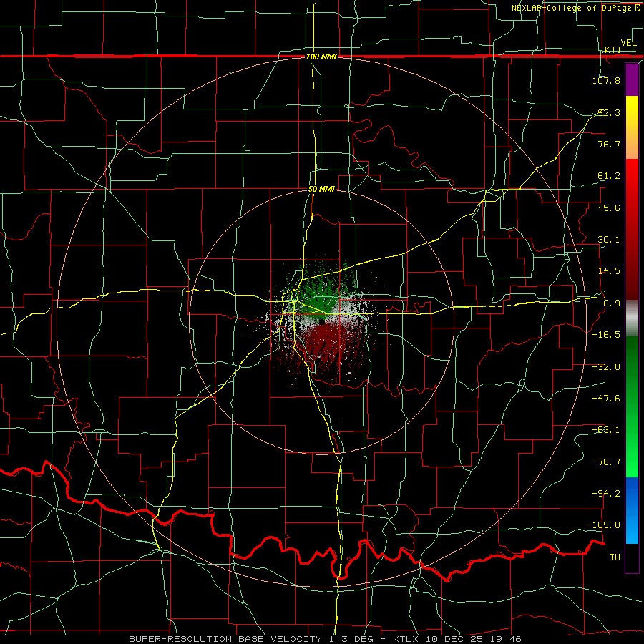644x644 pixels.
Task: Select the 30.1 scale value
Action: pos(609,240)
